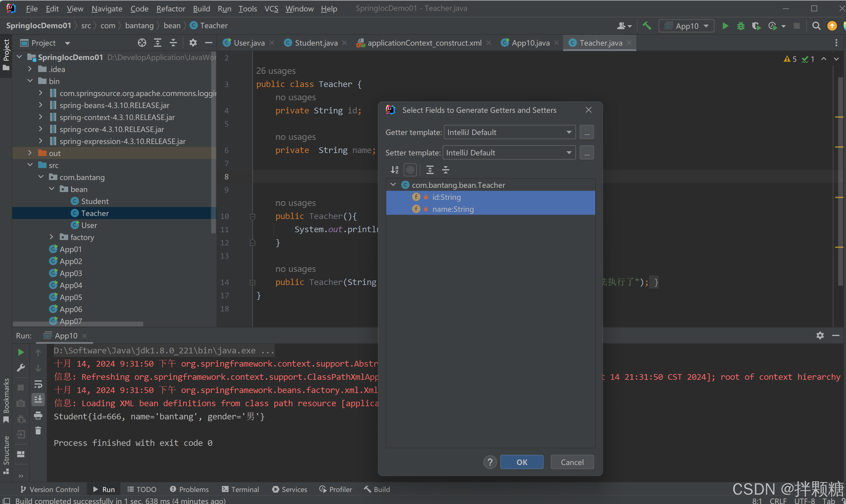Toggle the Show Classes button in dialog

tap(410, 170)
